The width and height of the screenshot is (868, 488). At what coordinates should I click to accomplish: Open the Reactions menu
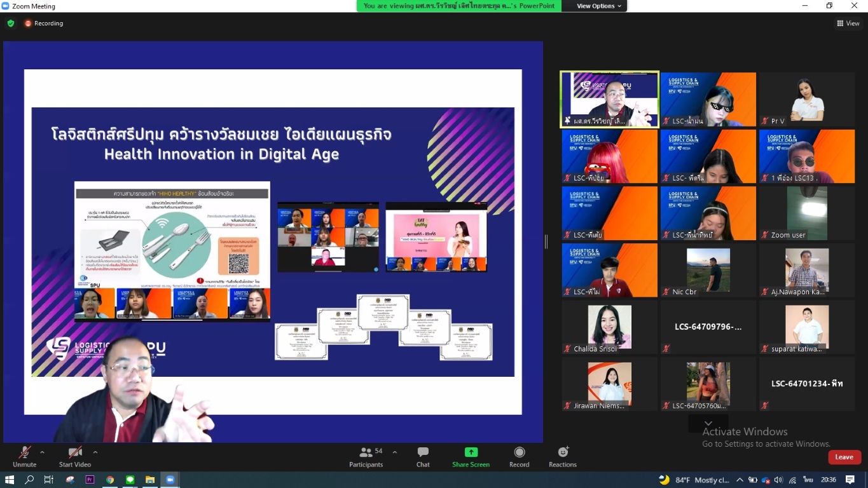click(562, 453)
